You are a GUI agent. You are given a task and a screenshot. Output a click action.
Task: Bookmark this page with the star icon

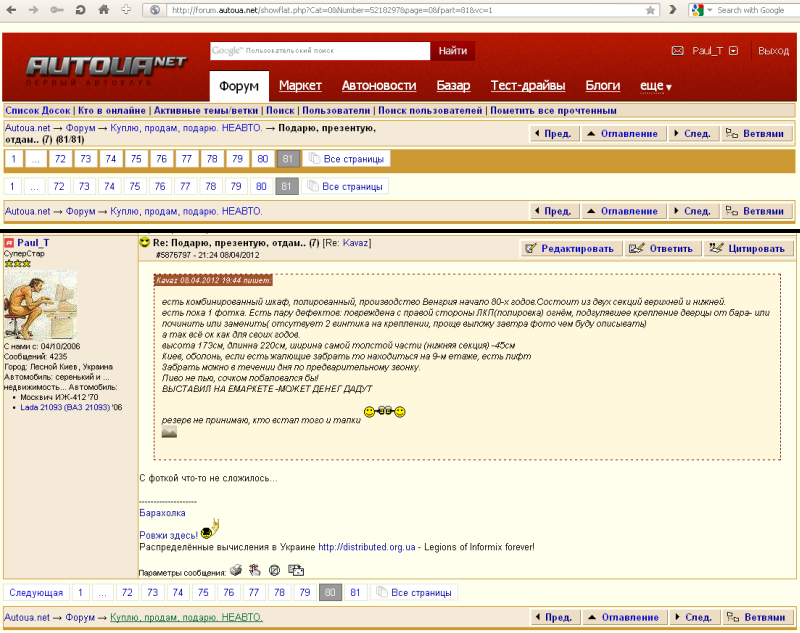tap(650, 10)
